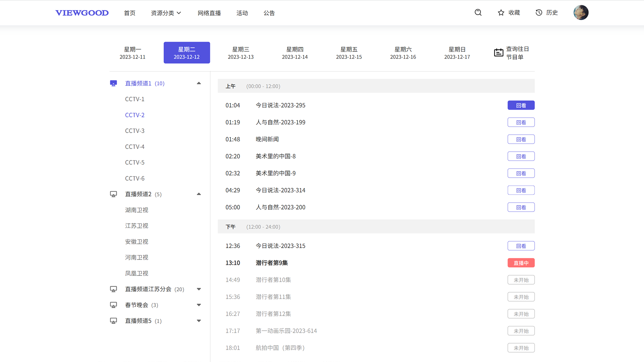The image size is (644, 362).
Task: Select channel CCTV-4
Action: pyautogui.click(x=135, y=147)
